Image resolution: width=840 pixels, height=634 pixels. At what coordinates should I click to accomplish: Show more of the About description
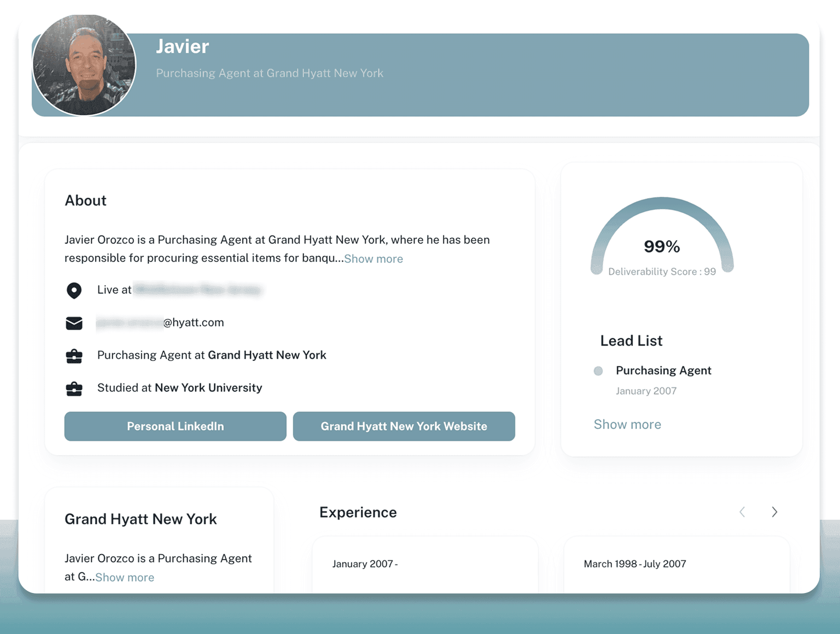(x=373, y=258)
